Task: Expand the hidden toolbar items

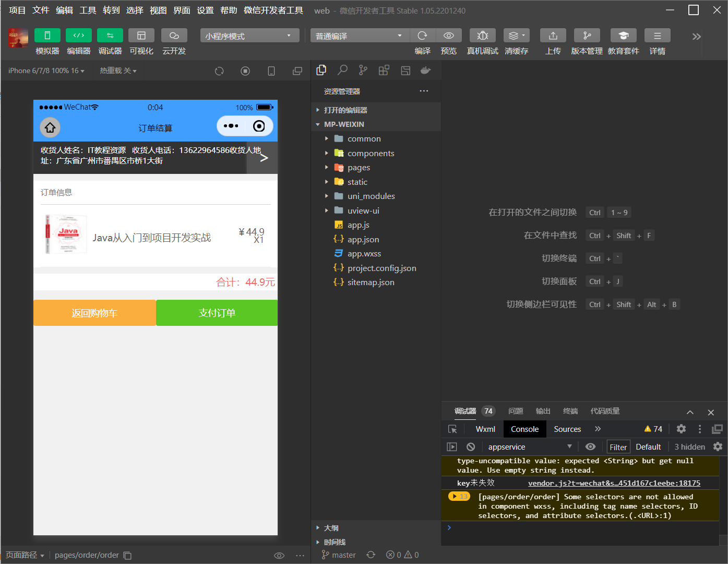Action: 696,37
